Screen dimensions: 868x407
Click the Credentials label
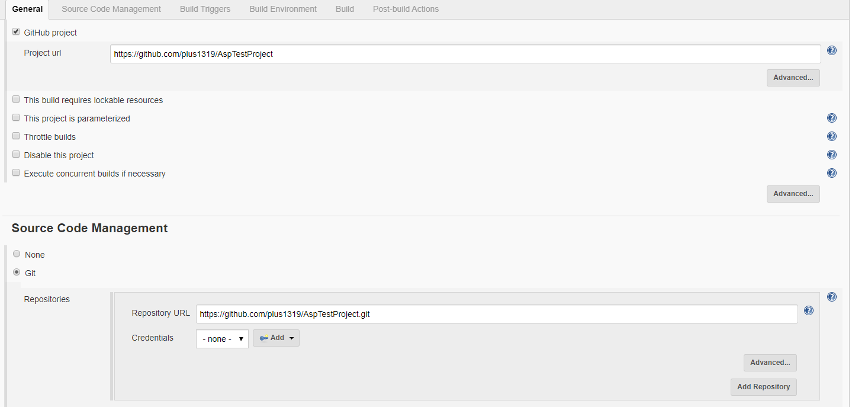point(152,338)
